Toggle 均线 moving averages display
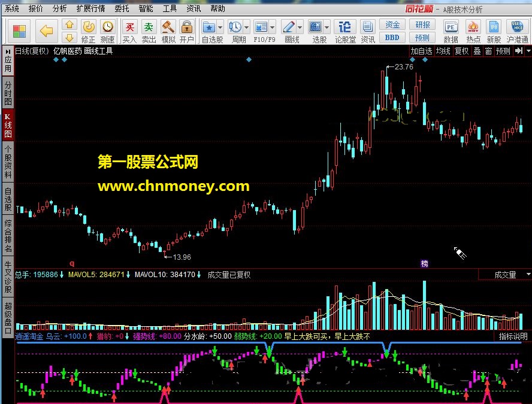This screenshot has height=404, width=532. point(443,51)
